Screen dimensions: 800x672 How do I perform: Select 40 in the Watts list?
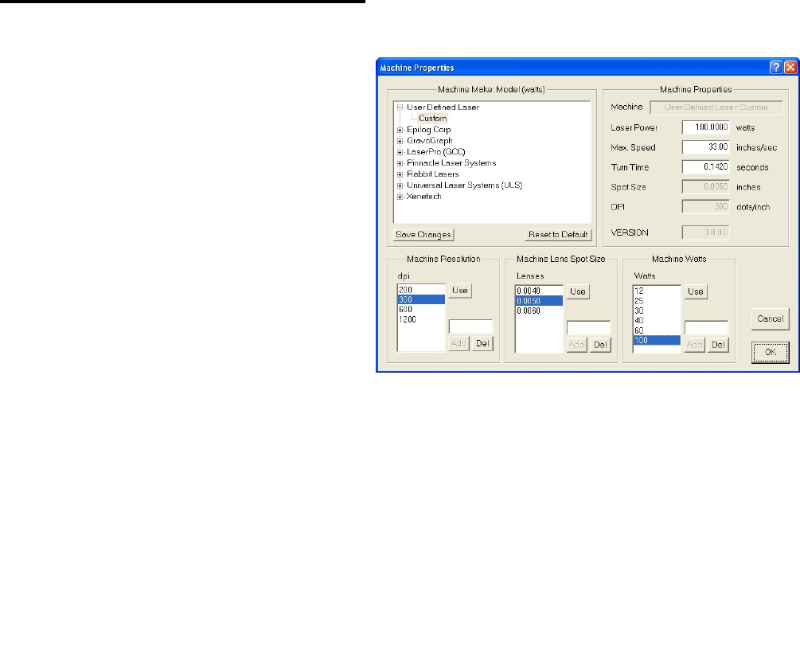click(x=657, y=320)
